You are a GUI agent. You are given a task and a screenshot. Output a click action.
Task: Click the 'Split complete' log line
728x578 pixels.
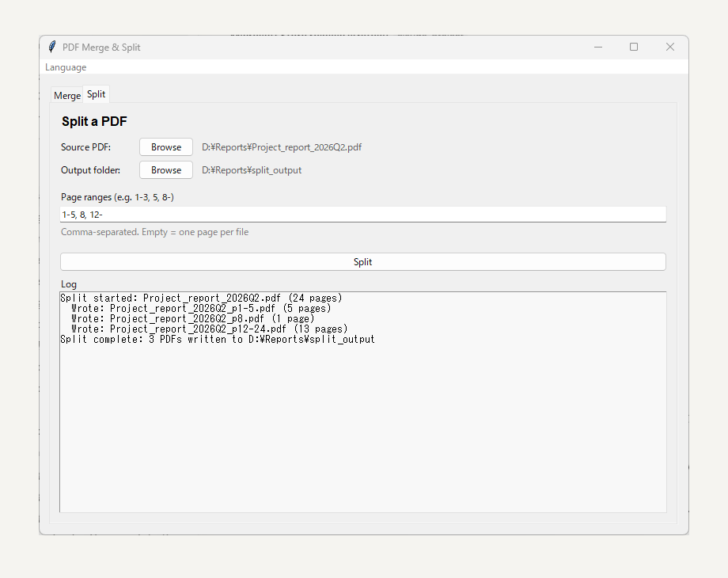pos(218,339)
